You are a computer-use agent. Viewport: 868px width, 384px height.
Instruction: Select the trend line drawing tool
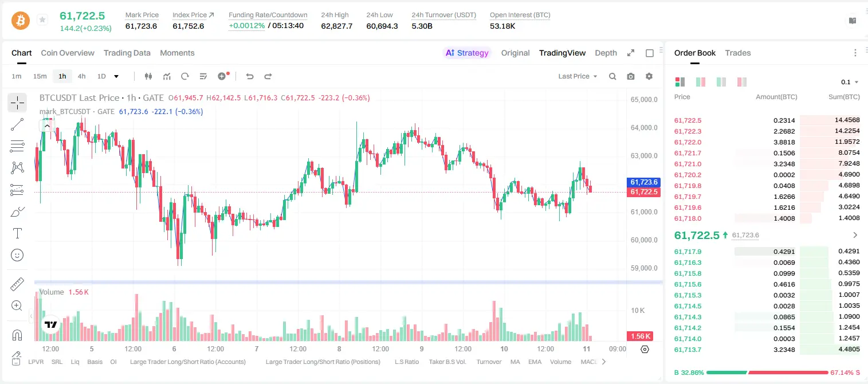coord(17,124)
